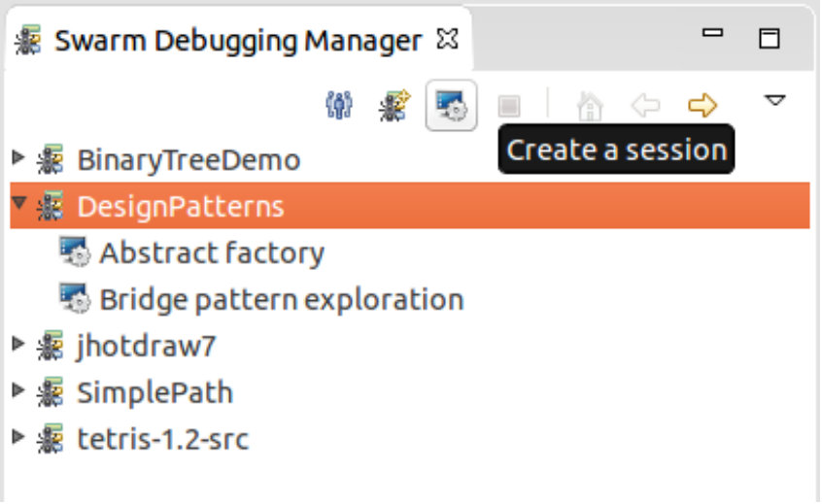Screen dimensions: 822x504
Task: Click the Create a session toolbar button
Action: (x=451, y=105)
